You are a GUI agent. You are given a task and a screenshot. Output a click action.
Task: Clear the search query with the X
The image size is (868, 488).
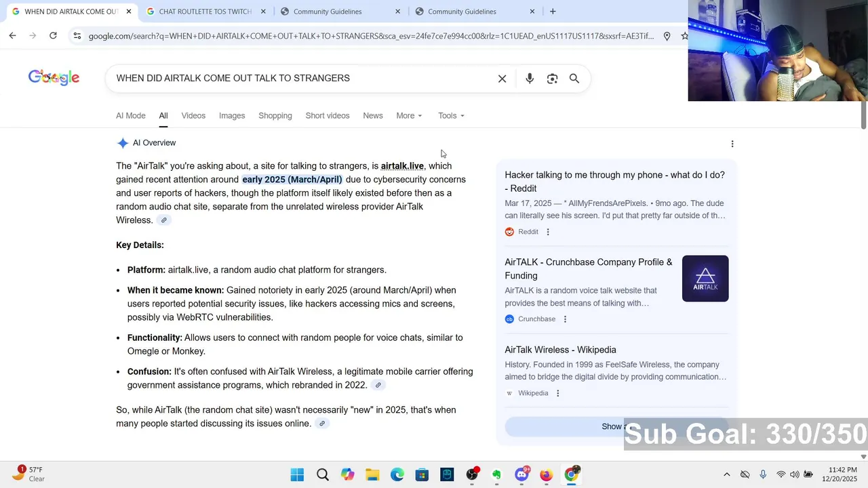(x=502, y=79)
